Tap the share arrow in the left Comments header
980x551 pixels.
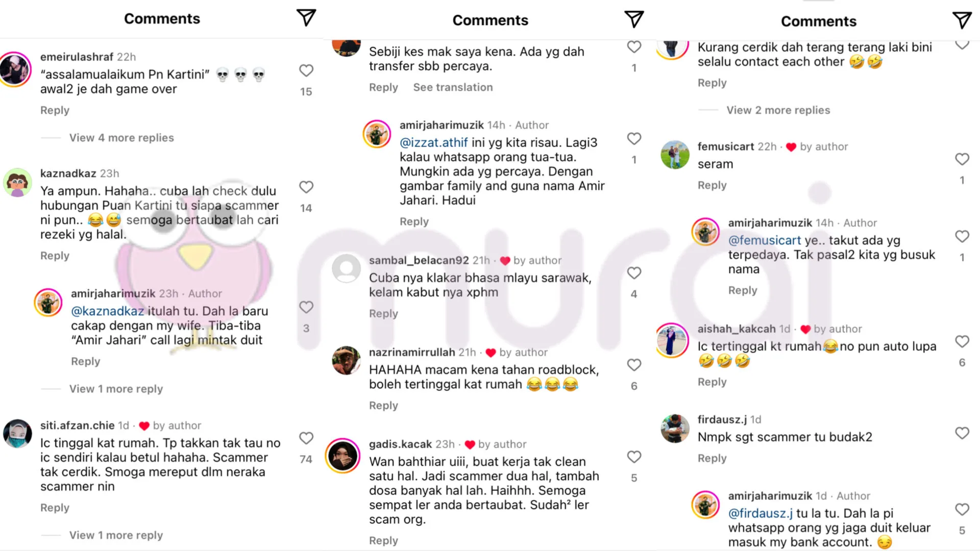(x=306, y=18)
